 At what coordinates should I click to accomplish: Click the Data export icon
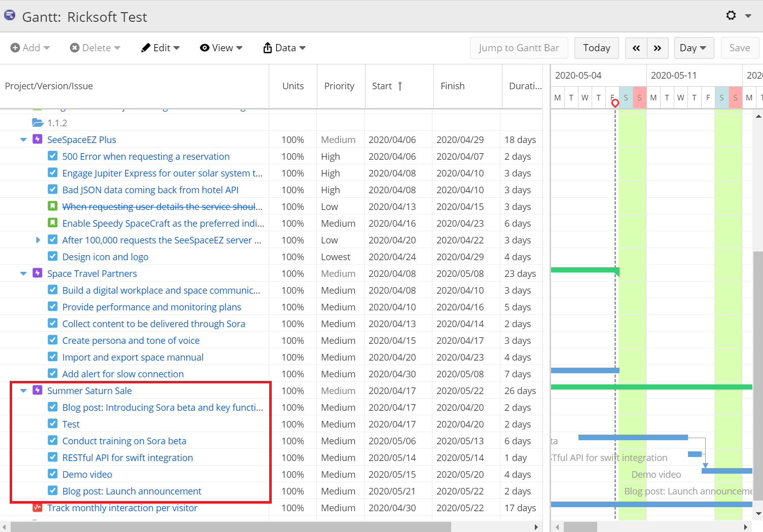click(x=268, y=48)
